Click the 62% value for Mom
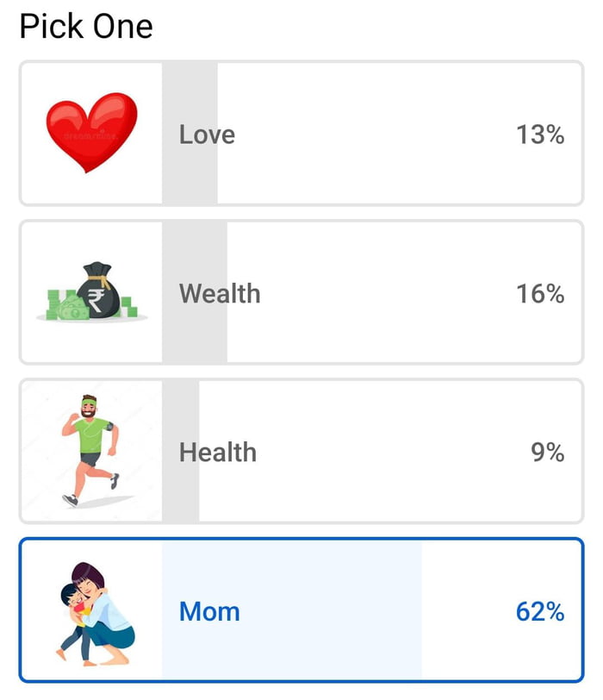This screenshot has height=700, width=603. coord(542,611)
